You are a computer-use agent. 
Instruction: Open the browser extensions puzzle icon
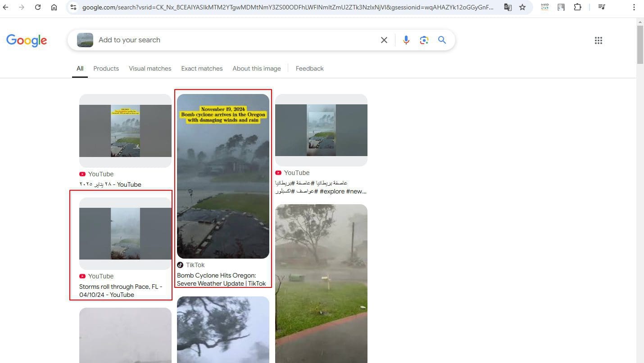click(577, 7)
